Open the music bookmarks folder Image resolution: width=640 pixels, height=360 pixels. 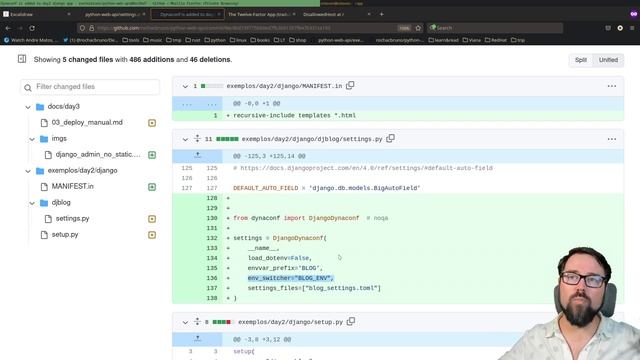pyautogui.click(x=153, y=40)
